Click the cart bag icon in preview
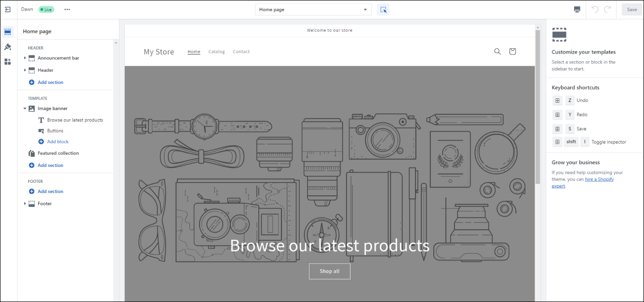644x302 pixels. (512, 52)
